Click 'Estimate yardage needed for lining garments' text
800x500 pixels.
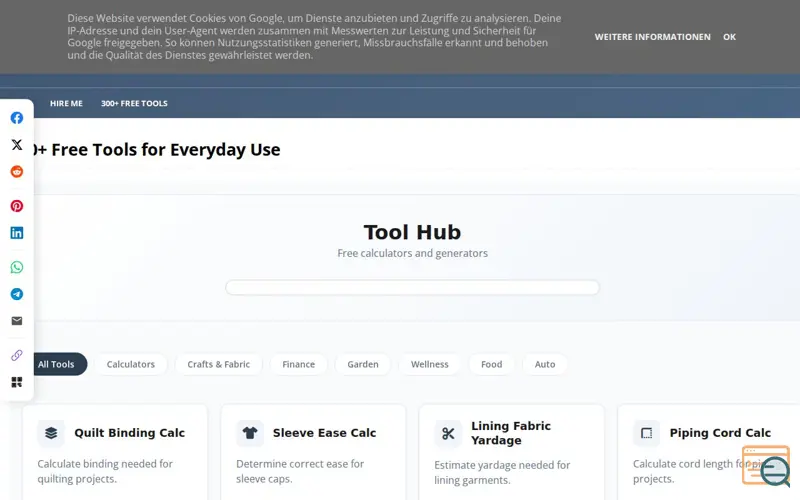[x=502, y=472]
